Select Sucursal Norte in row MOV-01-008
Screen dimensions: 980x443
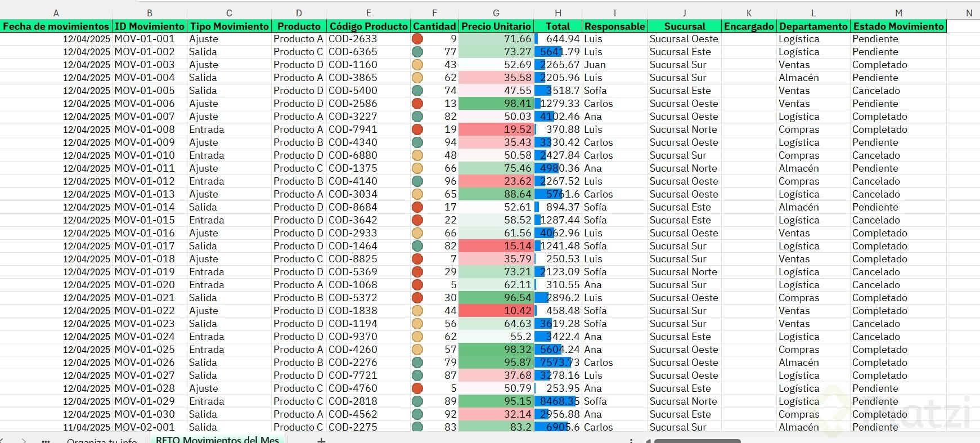pos(684,129)
